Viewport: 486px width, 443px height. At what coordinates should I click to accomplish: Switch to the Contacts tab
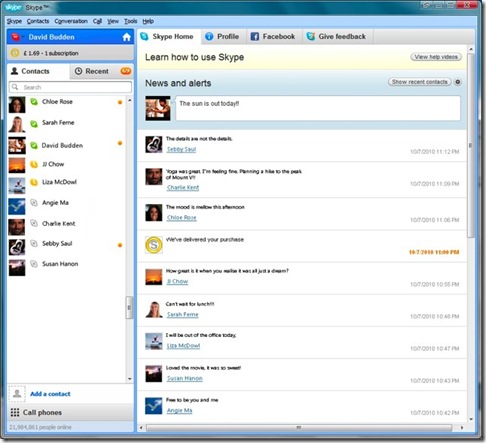pos(38,71)
